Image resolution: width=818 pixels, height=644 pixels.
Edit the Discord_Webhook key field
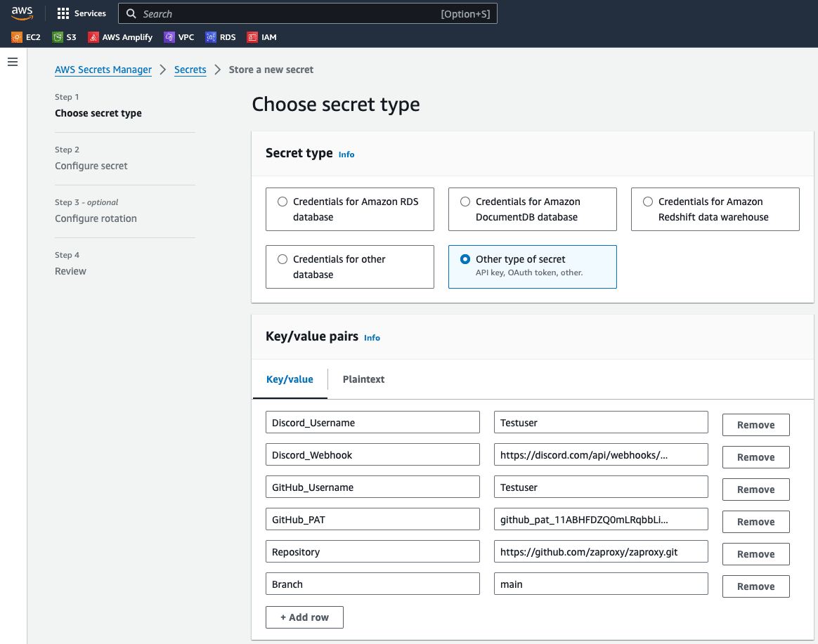(372, 454)
